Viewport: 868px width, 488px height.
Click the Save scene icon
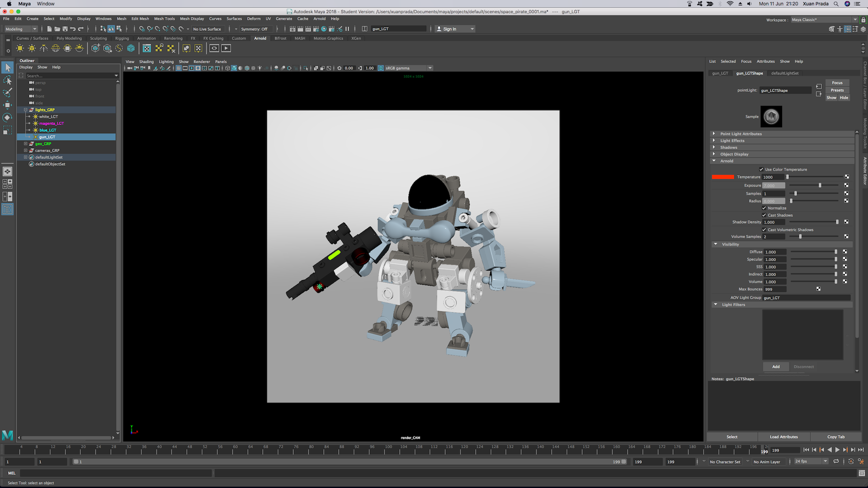pos(65,29)
